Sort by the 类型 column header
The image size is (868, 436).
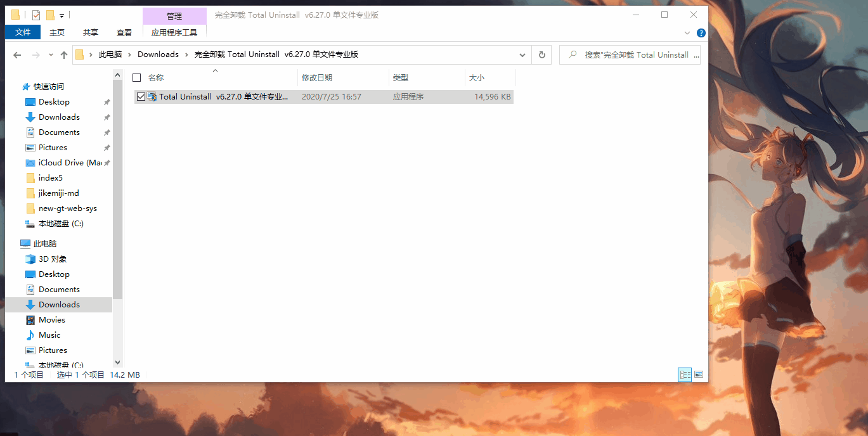[x=401, y=77]
